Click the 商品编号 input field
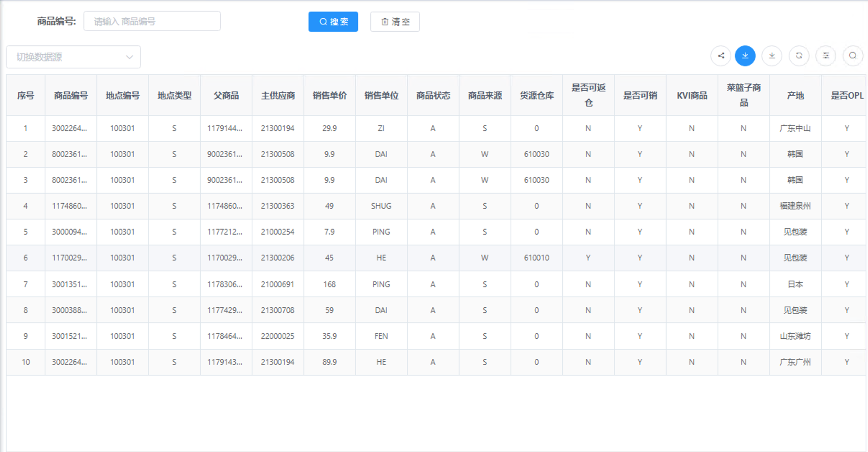The height and width of the screenshot is (452, 868). [x=152, y=21]
